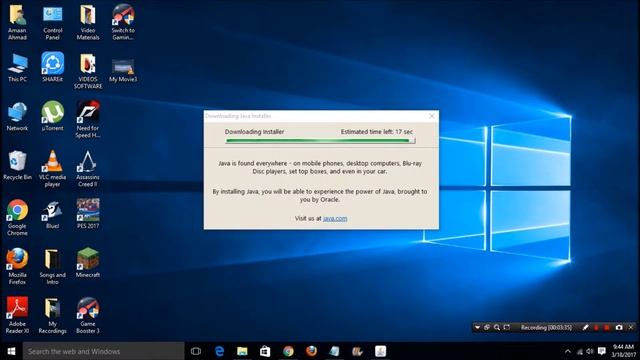Viewport: 640px width, 360px height.
Task: Open the Action Center notifications icon
Action: (602, 351)
